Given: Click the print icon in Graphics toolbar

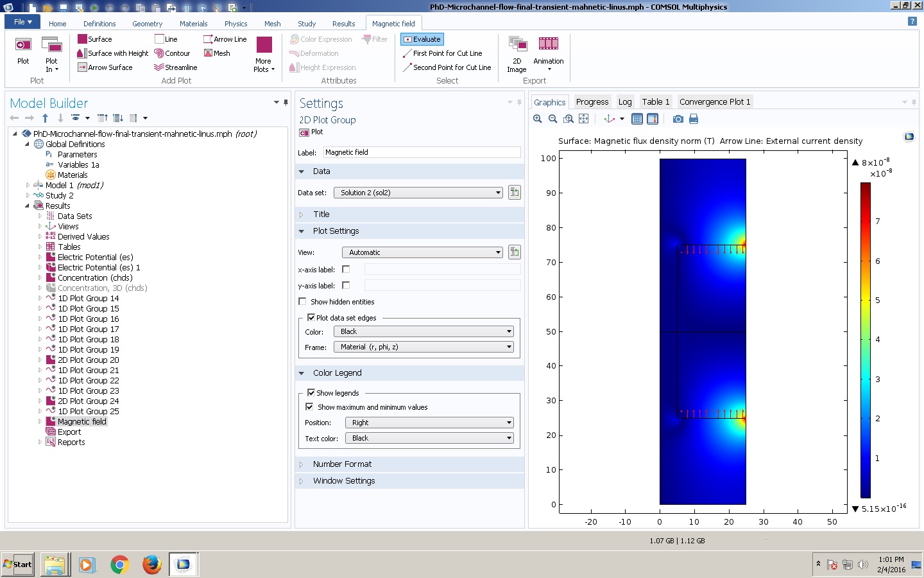Looking at the screenshot, I should click(x=693, y=119).
